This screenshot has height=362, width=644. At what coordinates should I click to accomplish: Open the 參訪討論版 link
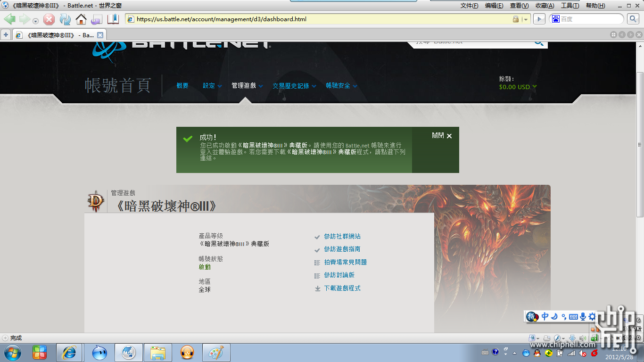[339, 275]
